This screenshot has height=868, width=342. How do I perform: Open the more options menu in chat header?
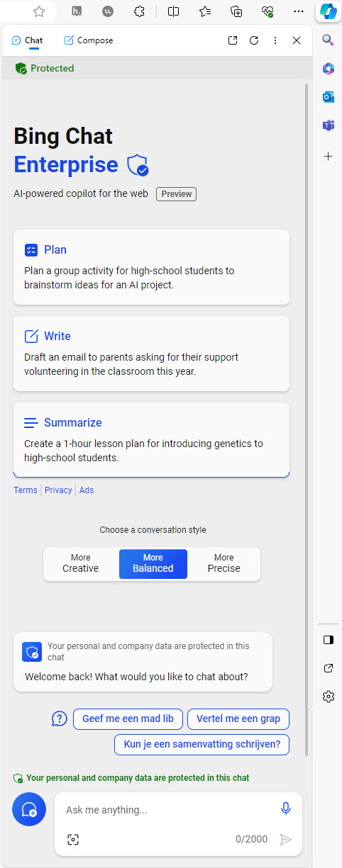[275, 40]
